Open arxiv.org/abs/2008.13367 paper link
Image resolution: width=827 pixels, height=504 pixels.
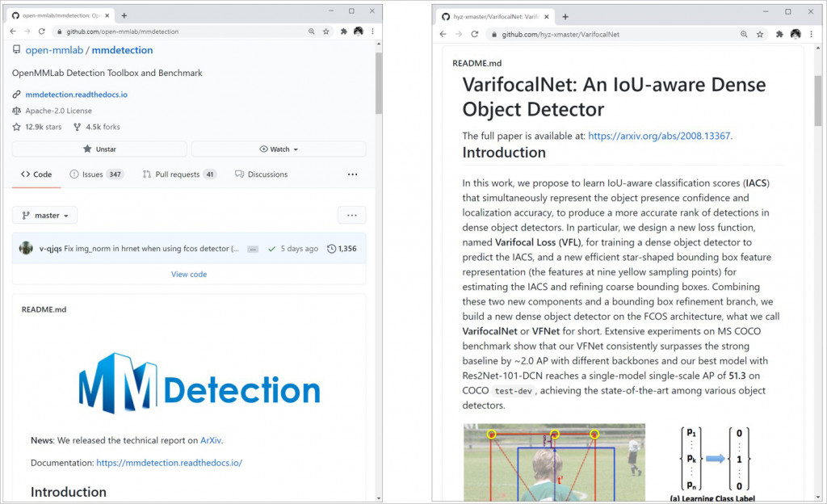659,136
